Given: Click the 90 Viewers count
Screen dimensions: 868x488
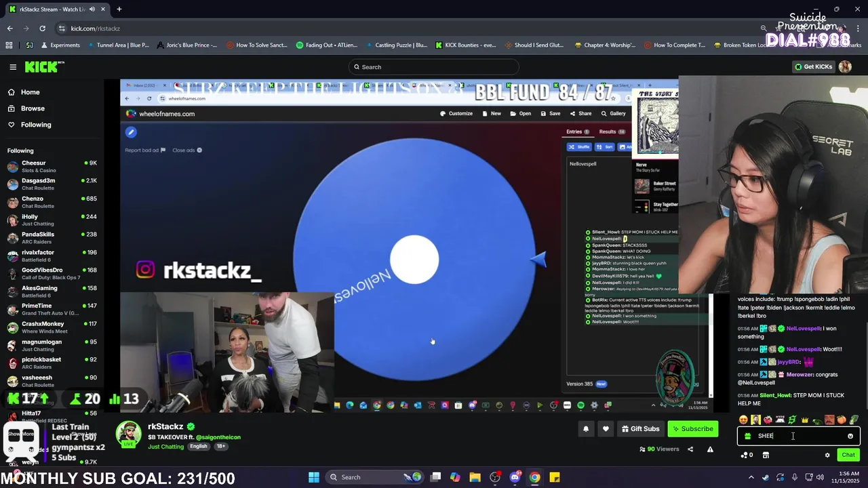Looking at the screenshot, I should 659,449.
